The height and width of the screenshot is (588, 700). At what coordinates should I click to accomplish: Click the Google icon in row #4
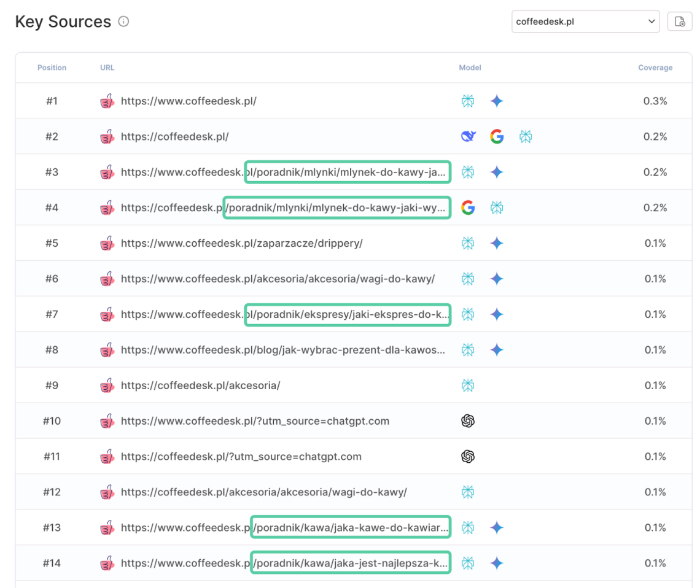[468, 207]
